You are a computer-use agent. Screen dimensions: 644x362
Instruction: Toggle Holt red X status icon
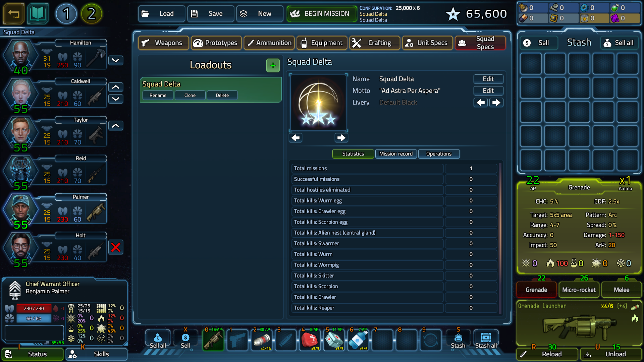click(x=116, y=247)
